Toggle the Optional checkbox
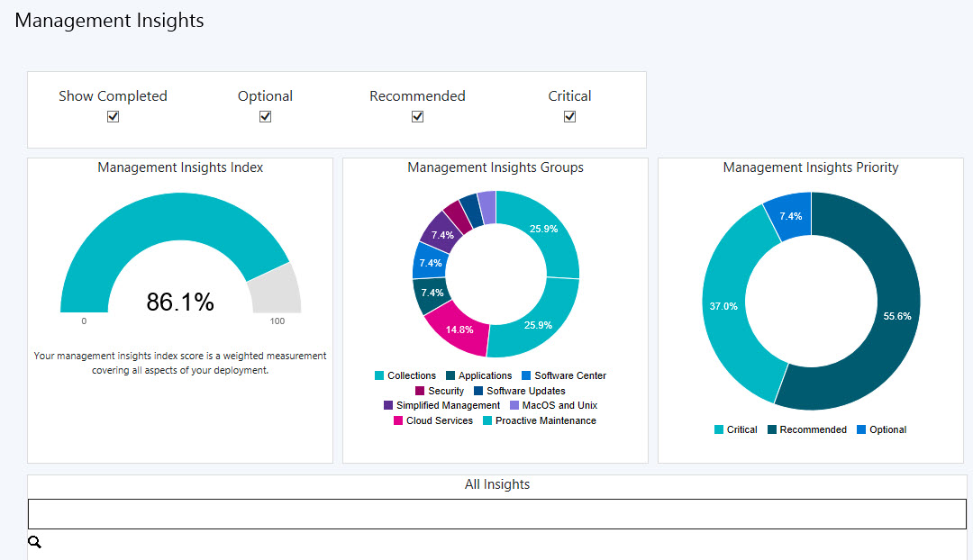This screenshot has height=560, width=973. click(265, 116)
